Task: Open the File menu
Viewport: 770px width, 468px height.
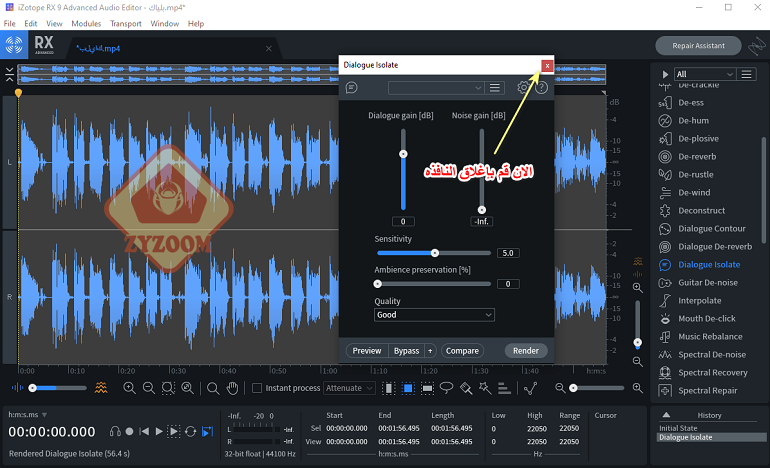Action: click(9, 23)
